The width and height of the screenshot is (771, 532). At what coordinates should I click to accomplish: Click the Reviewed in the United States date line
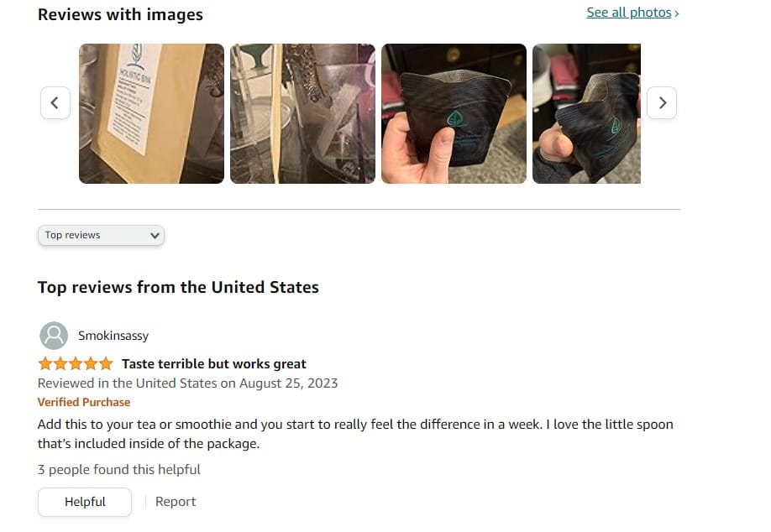pyautogui.click(x=188, y=383)
